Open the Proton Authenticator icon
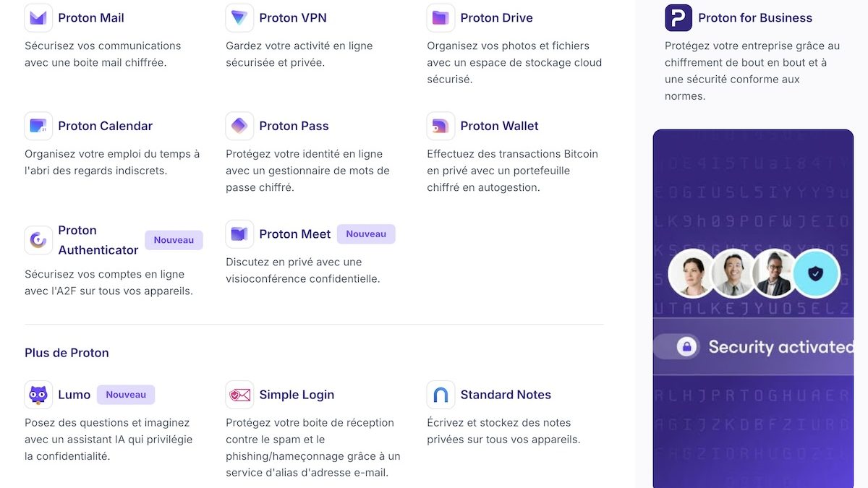Screen dimensions: 868x488 (38, 240)
